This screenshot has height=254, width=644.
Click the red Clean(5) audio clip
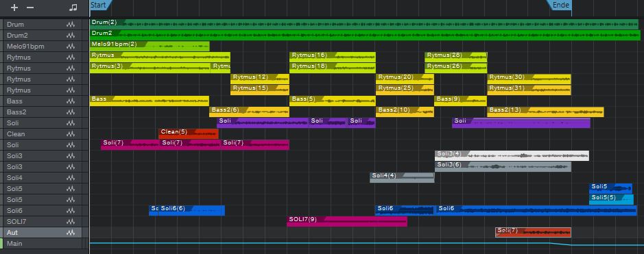[x=189, y=134]
